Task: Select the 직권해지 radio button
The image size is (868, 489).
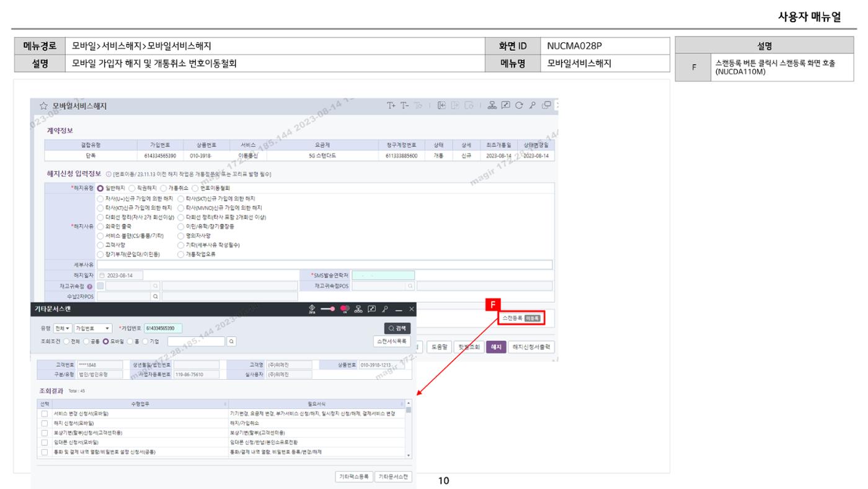Action: click(x=131, y=187)
